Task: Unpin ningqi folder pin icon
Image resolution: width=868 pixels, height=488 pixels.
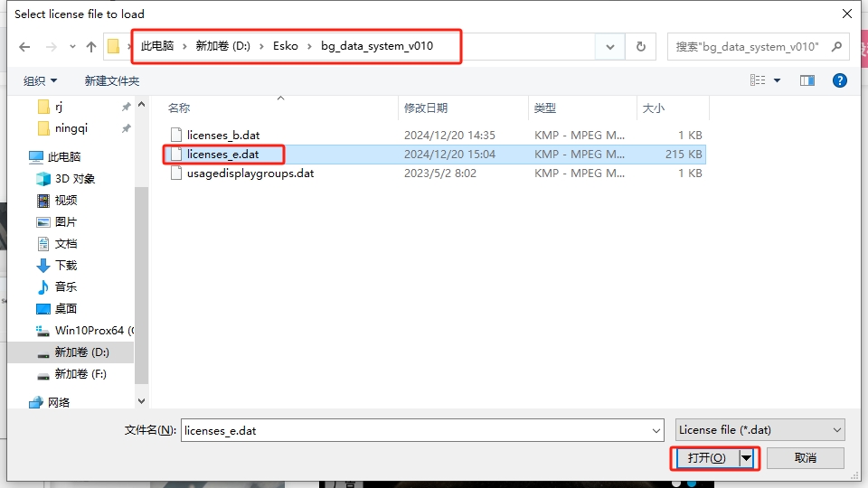Action: coord(127,128)
